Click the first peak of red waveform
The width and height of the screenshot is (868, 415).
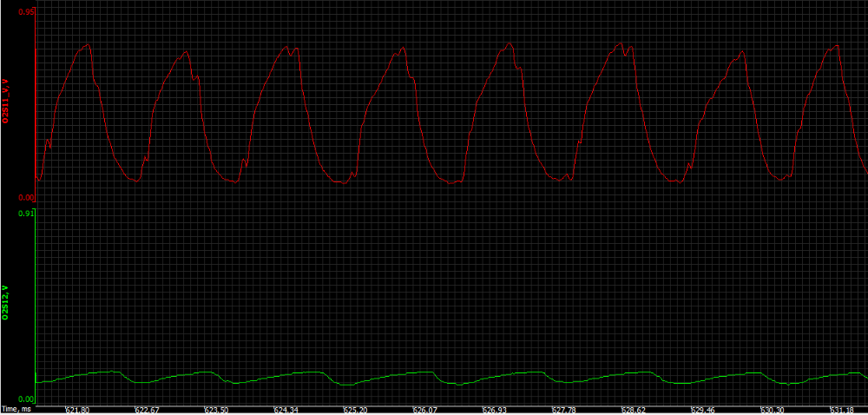click(86, 45)
